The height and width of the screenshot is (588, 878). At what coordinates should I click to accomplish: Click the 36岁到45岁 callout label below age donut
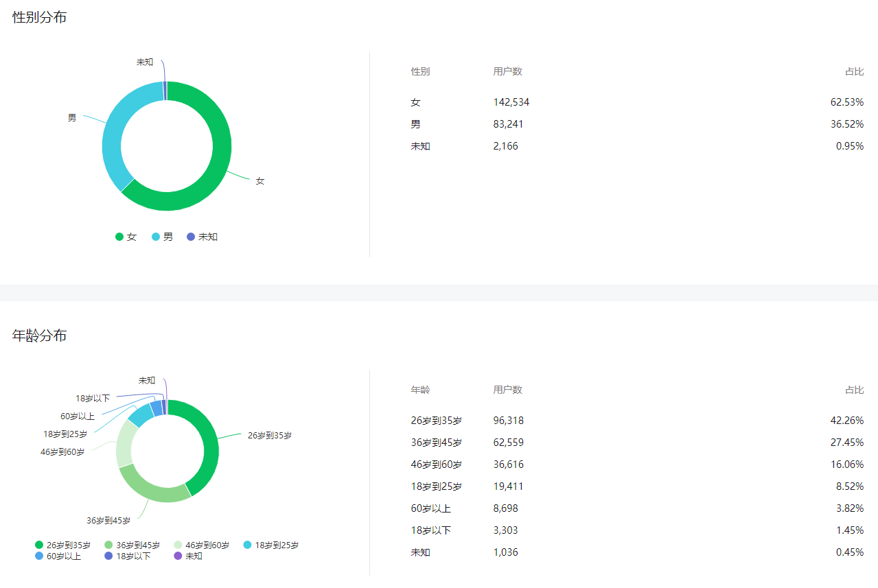[108, 521]
